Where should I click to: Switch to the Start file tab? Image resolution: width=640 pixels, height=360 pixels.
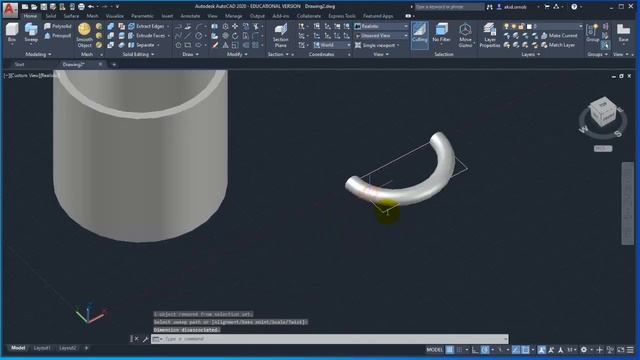(x=20, y=64)
